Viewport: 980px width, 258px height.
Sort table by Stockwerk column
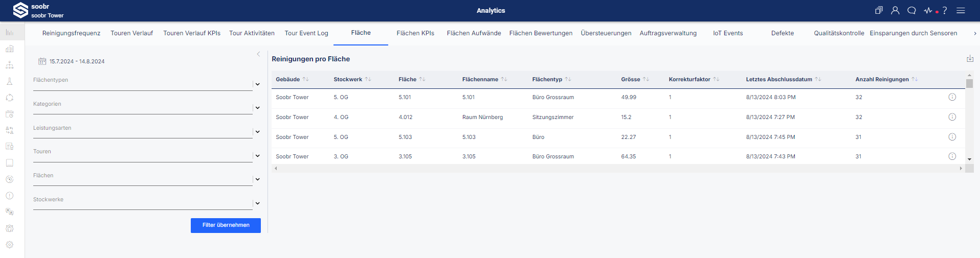[x=352, y=79]
